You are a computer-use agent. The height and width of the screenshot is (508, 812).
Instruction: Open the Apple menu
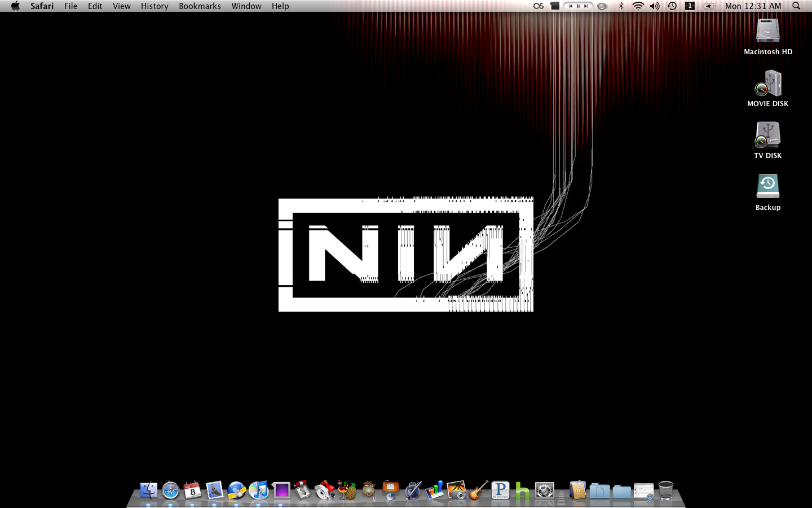pyautogui.click(x=15, y=6)
